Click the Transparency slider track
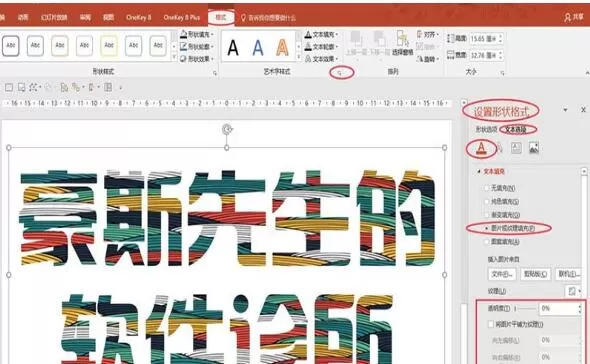This screenshot has width=590, height=364. click(x=526, y=309)
